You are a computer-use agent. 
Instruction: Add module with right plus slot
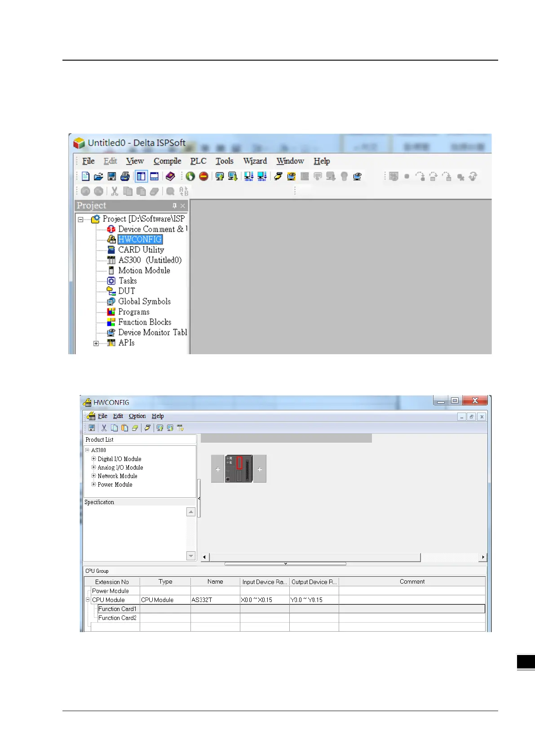[260, 469]
